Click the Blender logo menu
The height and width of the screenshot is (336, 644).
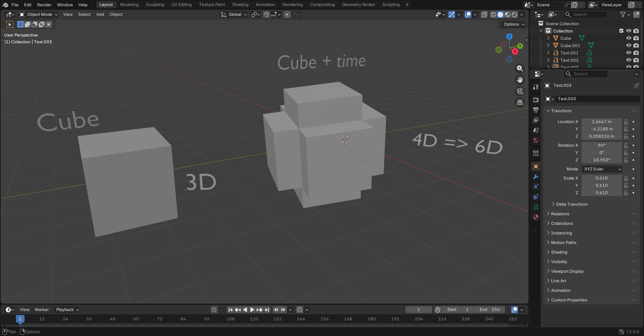[5, 5]
